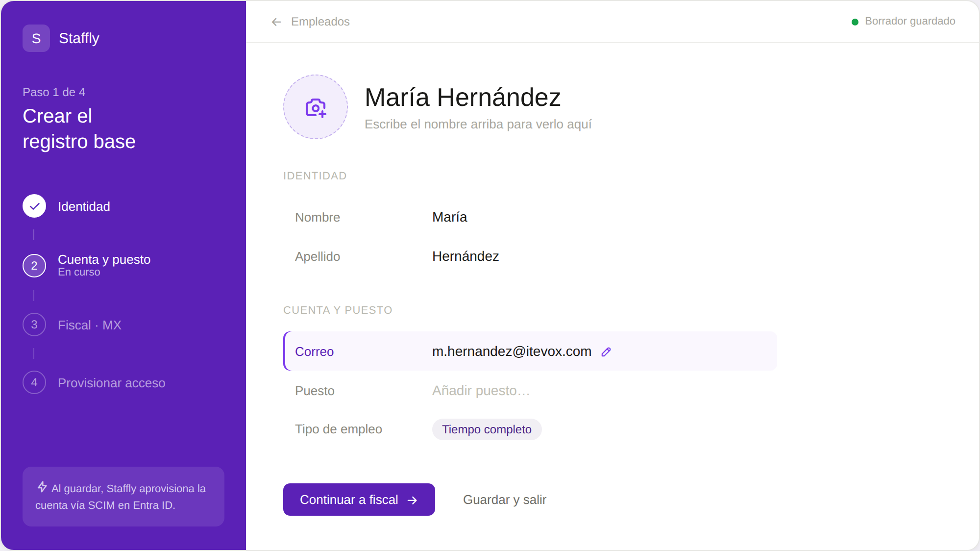Screen dimensions: 980x551
Task: Click the Crear el registro base title
Action: click(79, 128)
